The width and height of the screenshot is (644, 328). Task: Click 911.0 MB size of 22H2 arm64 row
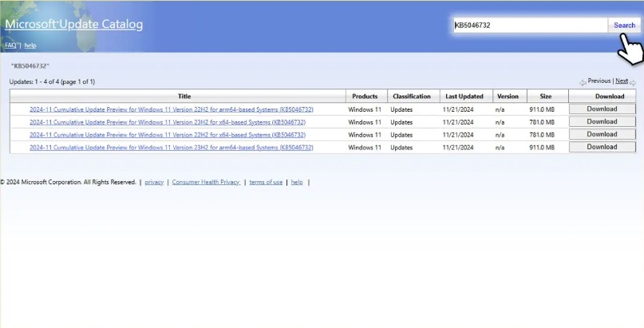point(542,109)
